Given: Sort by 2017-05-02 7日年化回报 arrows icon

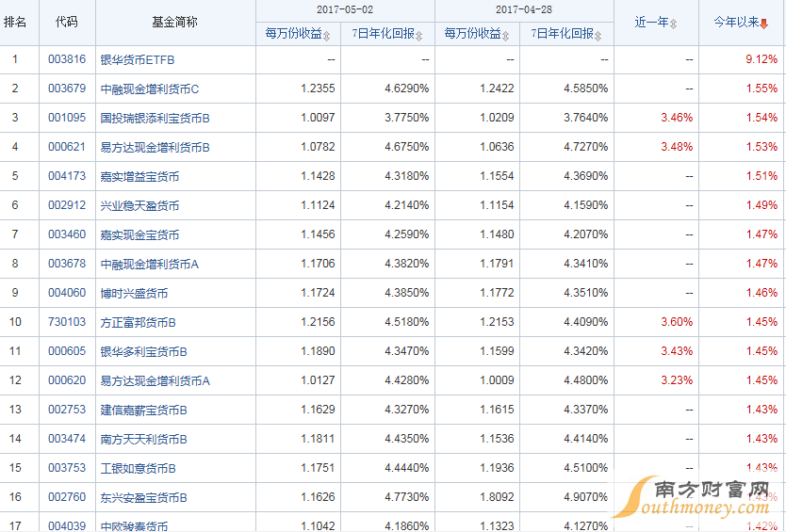Looking at the screenshot, I should [x=419, y=36].
